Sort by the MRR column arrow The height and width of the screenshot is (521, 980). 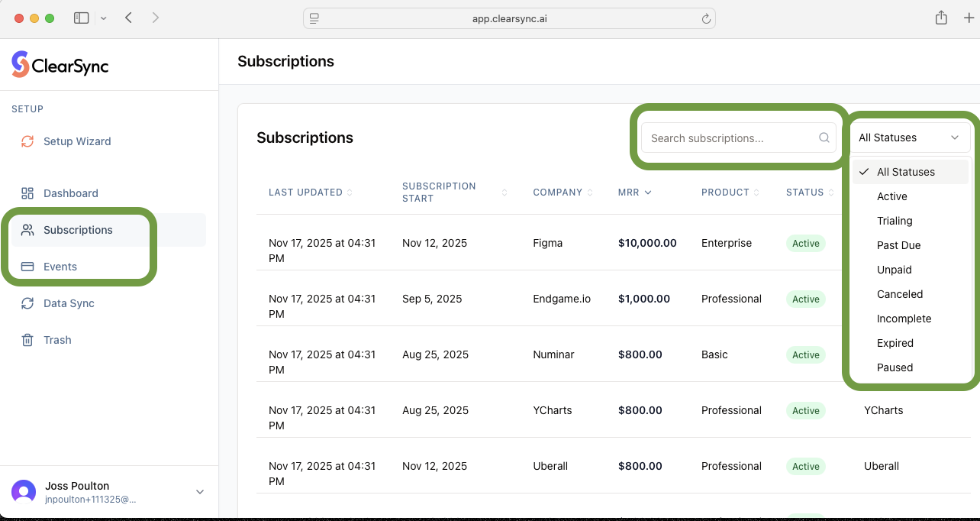tap(648, 193)
